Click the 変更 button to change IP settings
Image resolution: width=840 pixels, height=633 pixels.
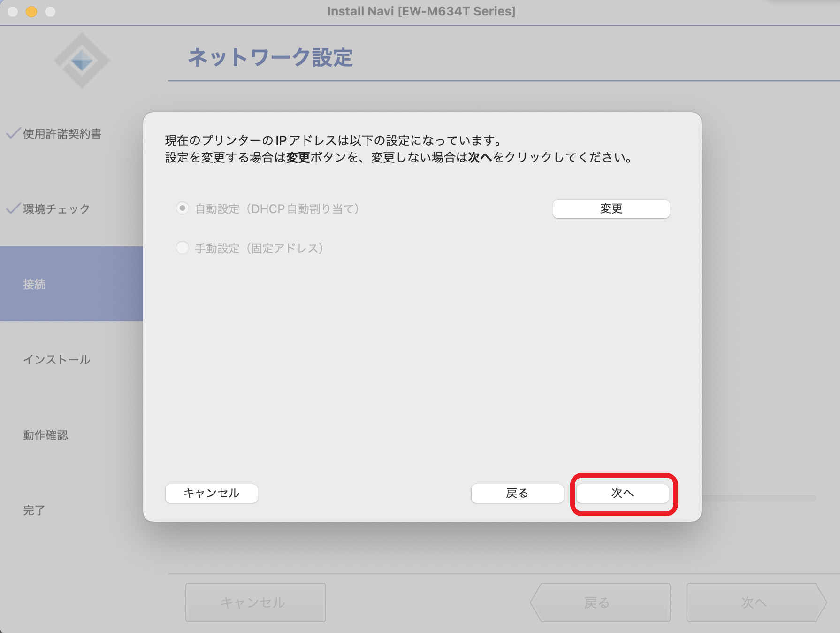[611, 209]
